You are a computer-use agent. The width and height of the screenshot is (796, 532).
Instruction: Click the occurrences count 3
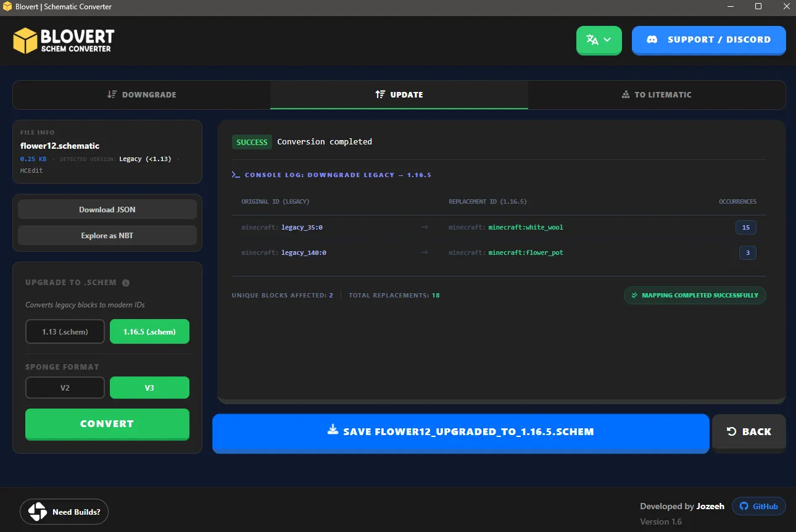pos(747,252)
